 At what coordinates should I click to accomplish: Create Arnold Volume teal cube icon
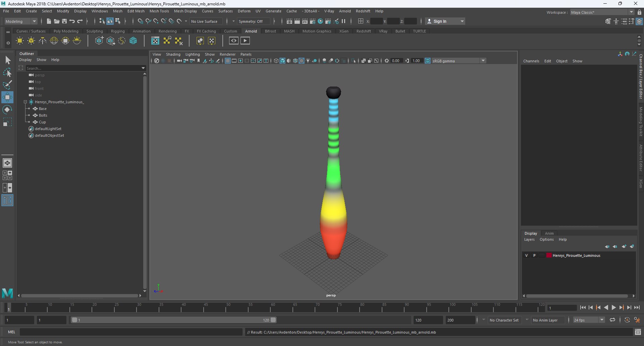click(x=133, y=41)
